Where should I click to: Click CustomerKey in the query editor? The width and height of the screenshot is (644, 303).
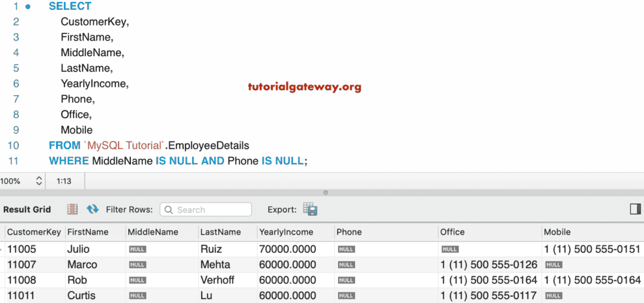click(95, 22)
